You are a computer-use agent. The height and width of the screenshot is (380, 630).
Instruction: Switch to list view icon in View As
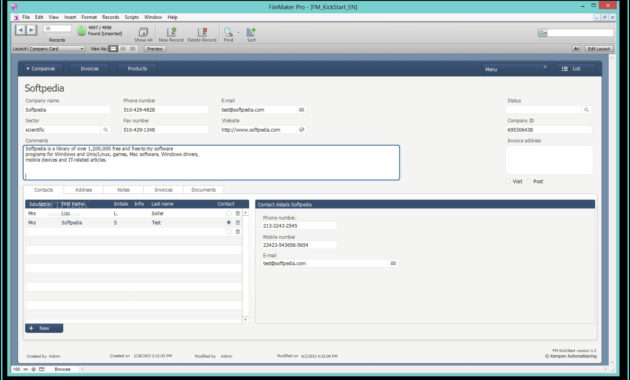[123, 49]
